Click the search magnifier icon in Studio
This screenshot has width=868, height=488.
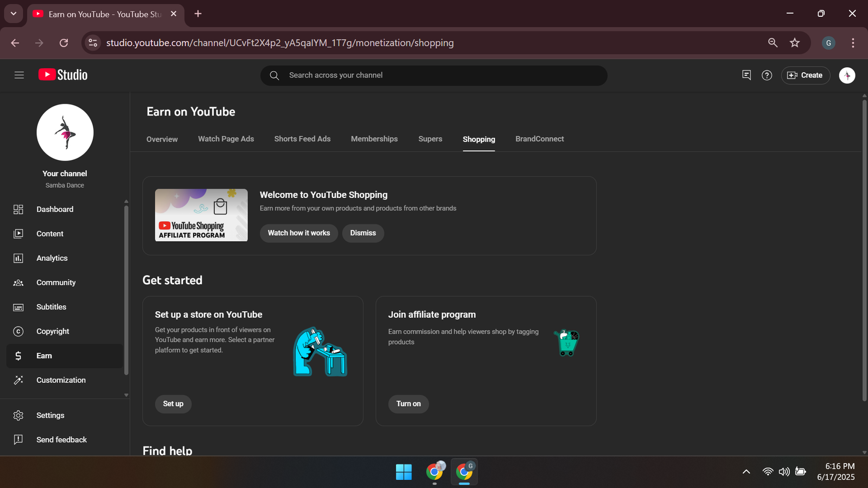pos(275,75)
